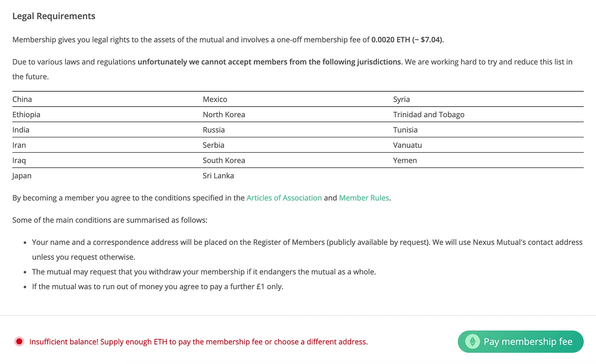Click the Pay membership fee button
The width and height of the screenshot is (596, 364).
520,341
